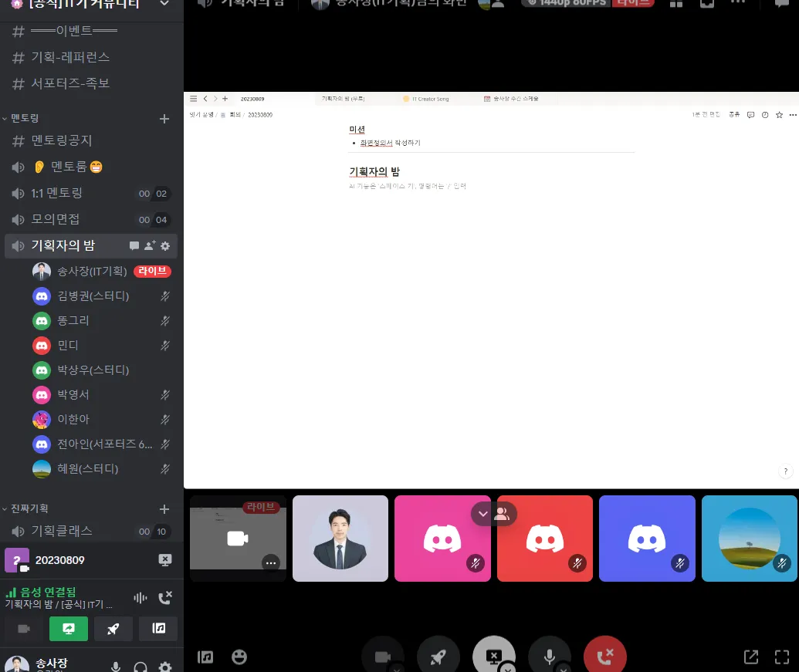Turn on camera in sidebar panel
This screenshot has width=799, height=672.
(x=24, y=629)
